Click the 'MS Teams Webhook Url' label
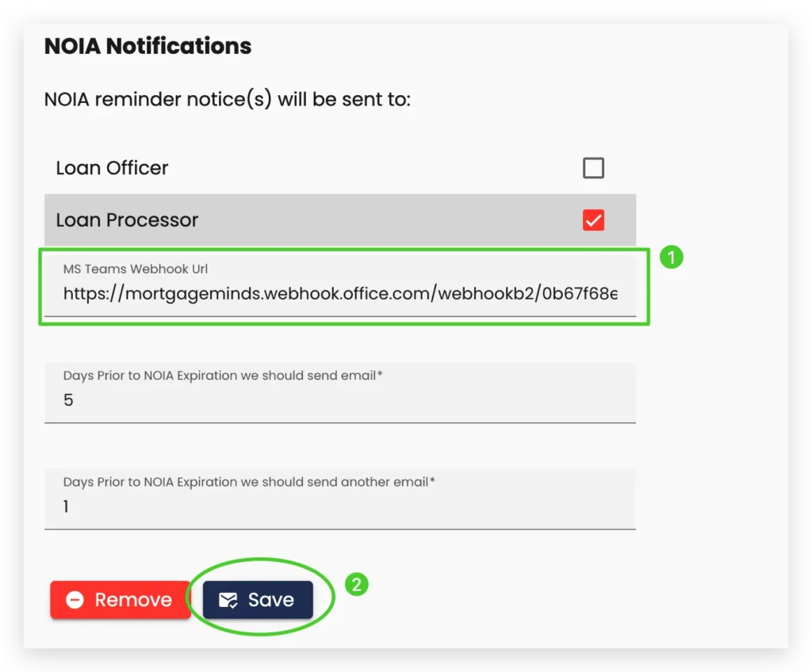The image size is (812, 672). pos(136,269)
